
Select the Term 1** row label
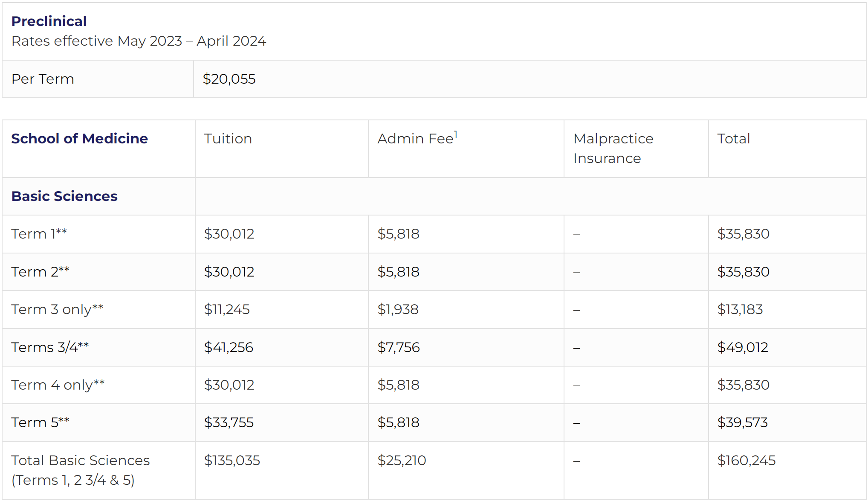(39, 234)
